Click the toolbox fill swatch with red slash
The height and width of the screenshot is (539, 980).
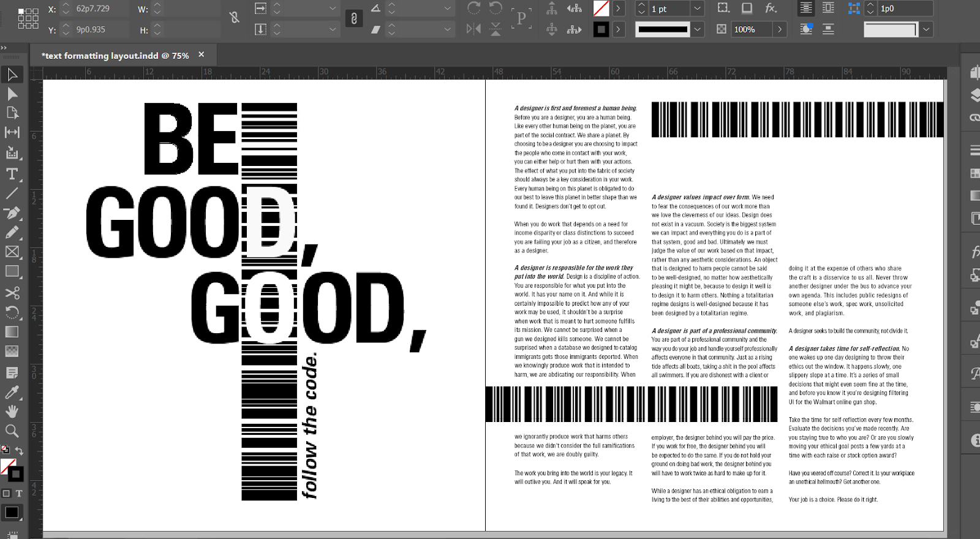(x=7, y=466)
